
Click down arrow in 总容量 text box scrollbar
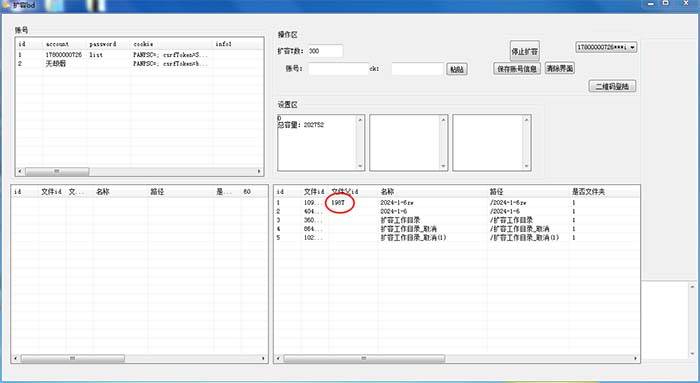pos(360,166)
